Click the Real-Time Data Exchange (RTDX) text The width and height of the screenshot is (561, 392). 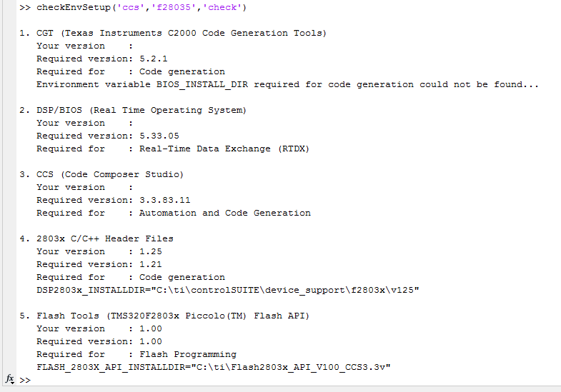point(224,149)
